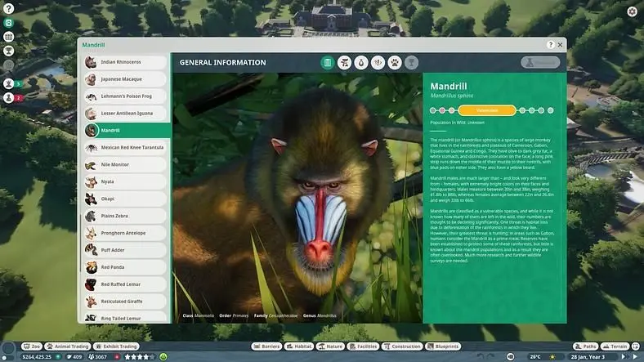
Task: Click the Plains Zebra portrait icon
Action: (x=91, y=216)
